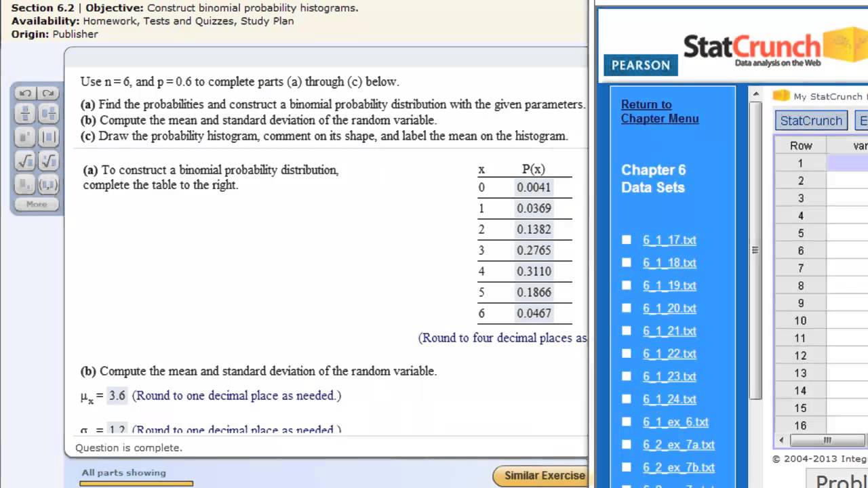868x488 pixels.
Task: Tick checkbox for 6_1_21.txt
Action: point(627,331)
